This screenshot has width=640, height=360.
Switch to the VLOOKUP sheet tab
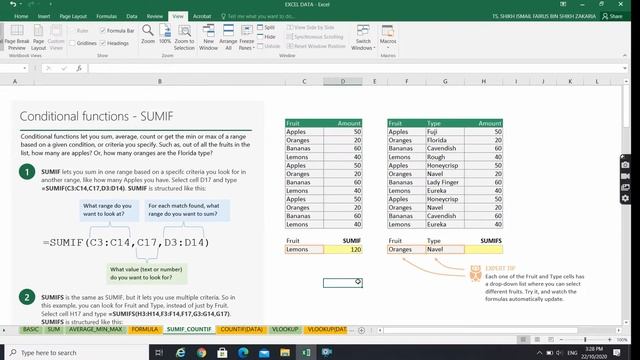[x=285, y=329]
